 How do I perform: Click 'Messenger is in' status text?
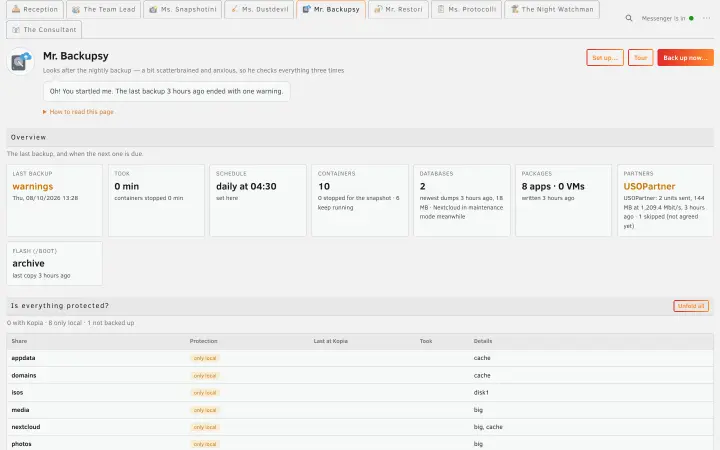[x=663, y=18]
